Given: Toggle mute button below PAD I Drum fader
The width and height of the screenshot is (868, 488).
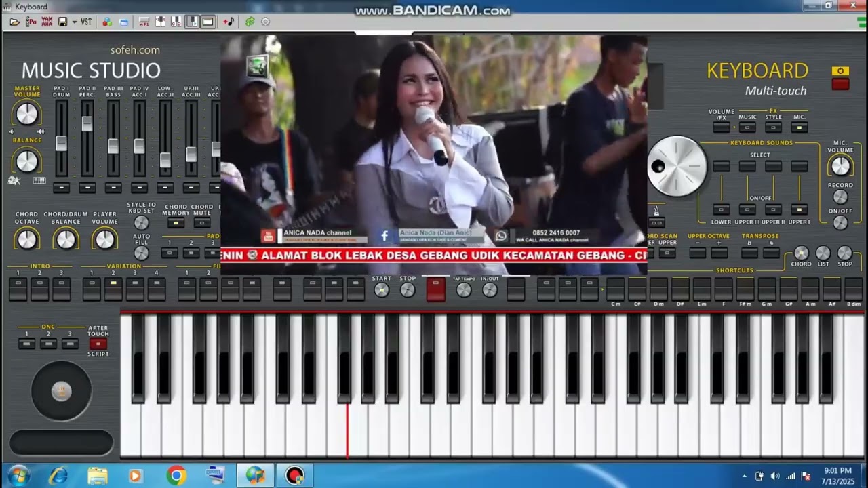Looking at the screenshot, I should pos(61,188).
